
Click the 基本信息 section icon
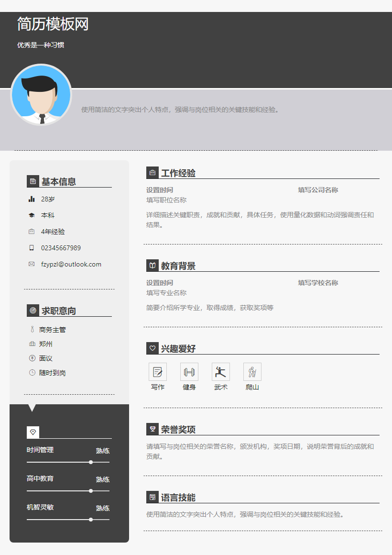click(x=33, y=182)
